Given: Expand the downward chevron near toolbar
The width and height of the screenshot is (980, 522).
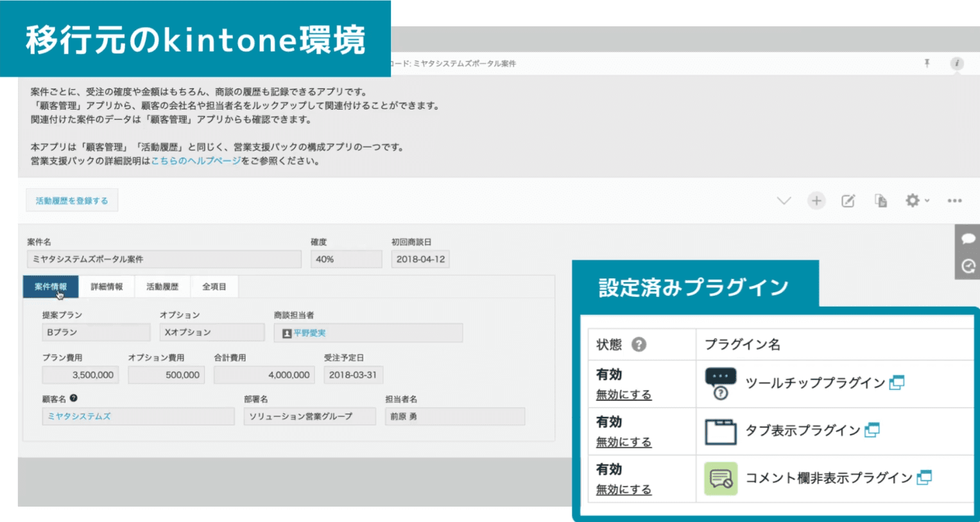Looking at the screenshot, I should click(x=784, y=201).
